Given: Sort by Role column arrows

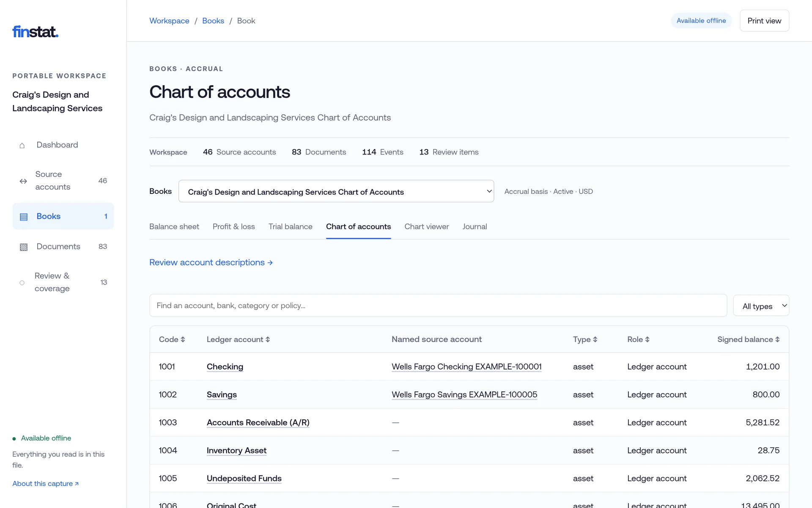Looking at the screenshot, I should click(647, 340).
